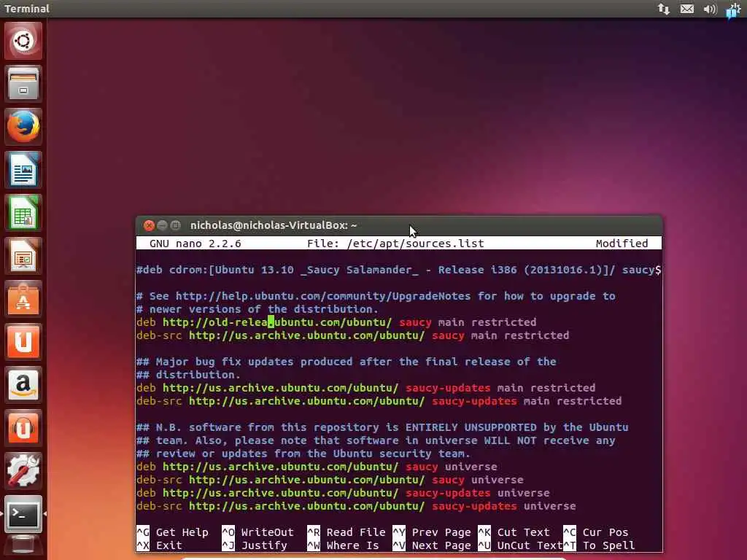Click the ^R Read File shortcut
Screen dimensions: 747x560
click(x=347, y=532)
